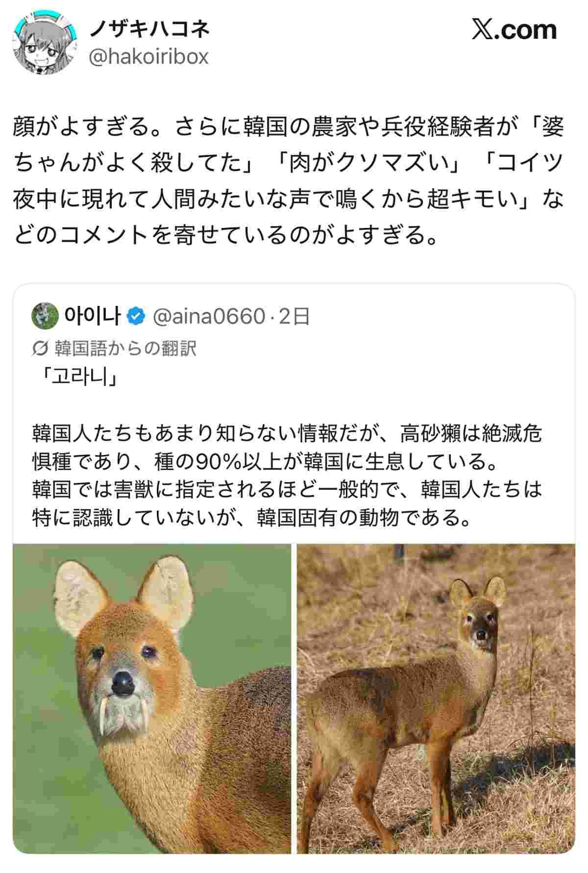Image resolution: width=588 pixels, height=873 pixels.
Task: Open ノザキハコネ's profile avatar
Action: click(45, 44)
